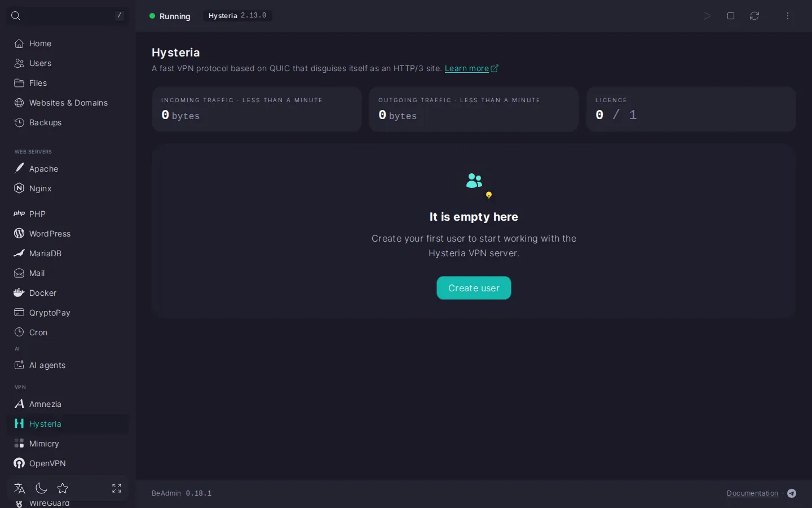
Task: Open PHP settings
Action: click(67, 214)
